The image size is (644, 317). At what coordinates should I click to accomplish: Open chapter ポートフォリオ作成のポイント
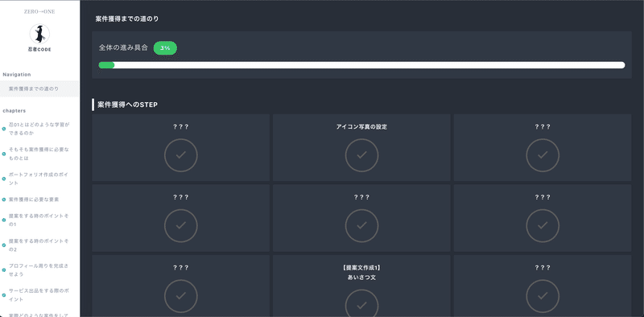pyautogui.click(x=39, y=179)
